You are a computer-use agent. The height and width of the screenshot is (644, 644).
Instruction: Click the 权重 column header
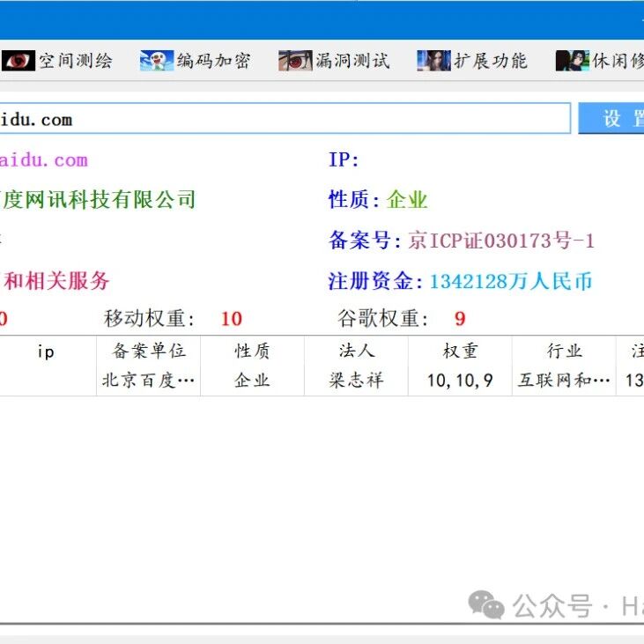tap(461, 352)
